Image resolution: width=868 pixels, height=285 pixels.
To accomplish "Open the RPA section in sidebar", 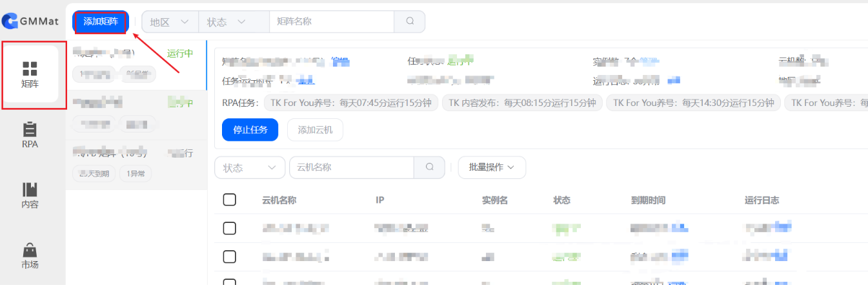I will point(30,136).
